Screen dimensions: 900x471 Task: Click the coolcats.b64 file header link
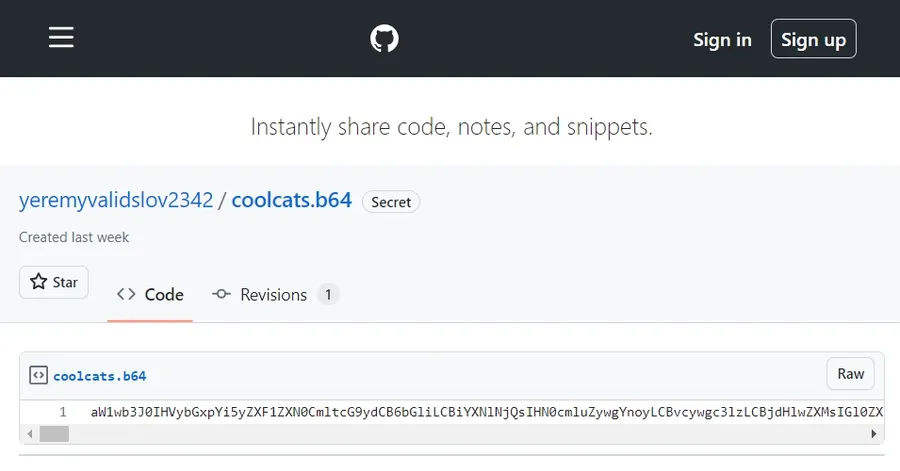click(x=100, y=376)
